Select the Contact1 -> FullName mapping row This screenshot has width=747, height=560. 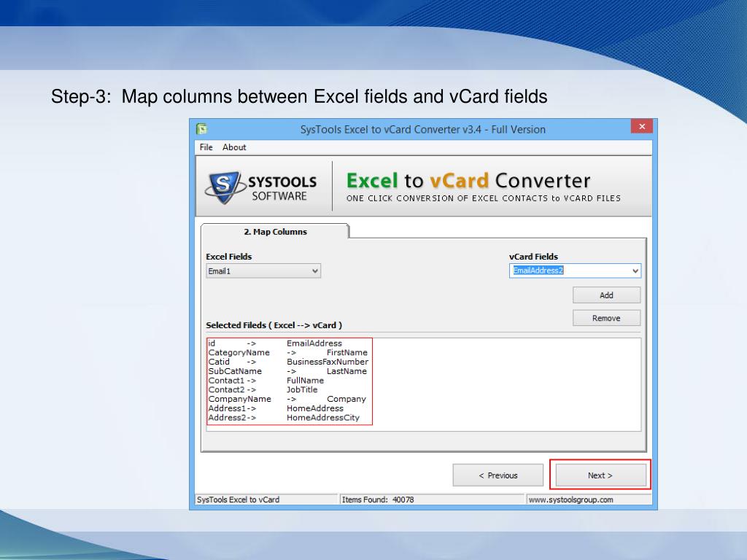click(266, 381)
